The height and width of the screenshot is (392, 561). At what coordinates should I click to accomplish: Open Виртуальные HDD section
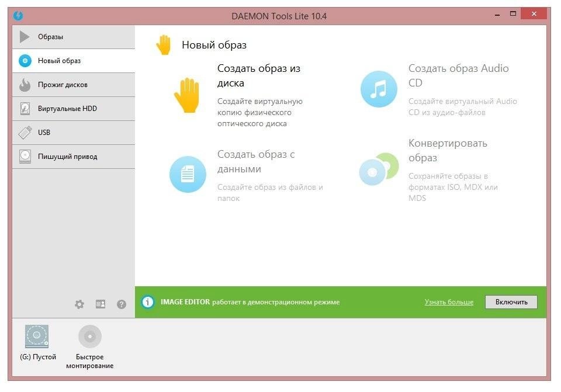(74, 109)
